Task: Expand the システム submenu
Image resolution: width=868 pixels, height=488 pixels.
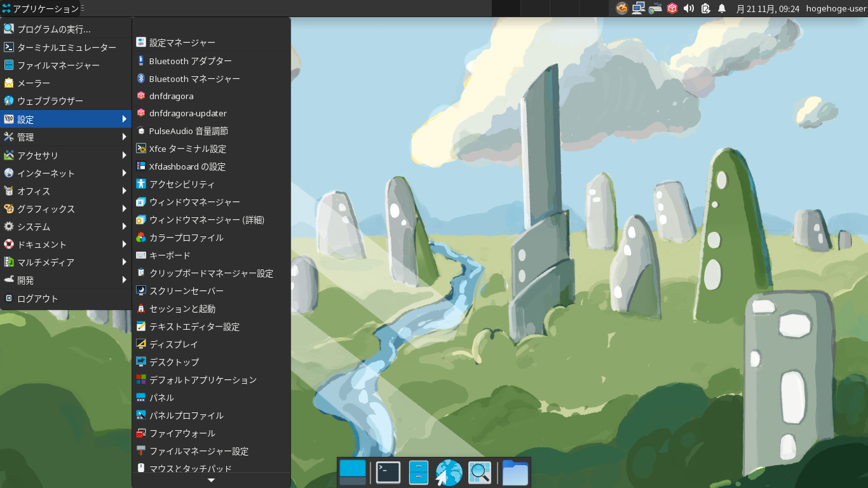Action: click(x=65, y=226)
